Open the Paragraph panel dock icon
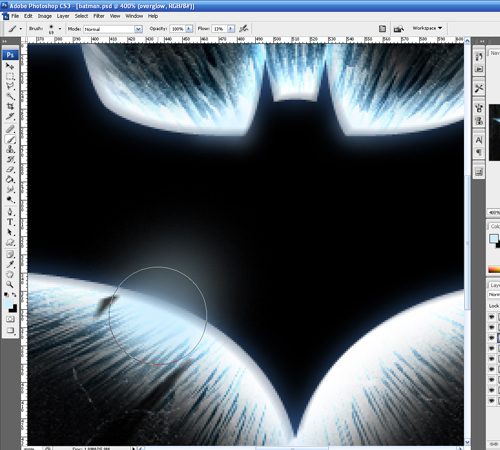Viewport: 500px width, 450px height. (479, 152)
